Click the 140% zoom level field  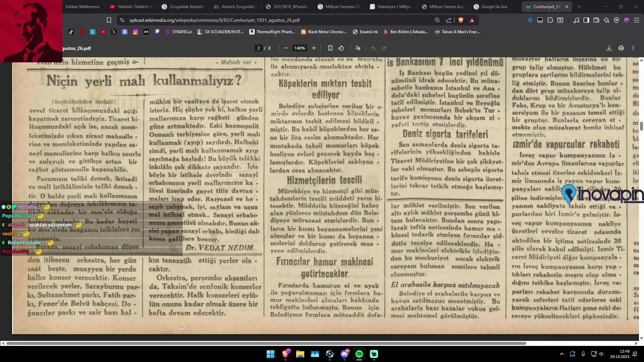pyautogui.click(x=300, y=48)
